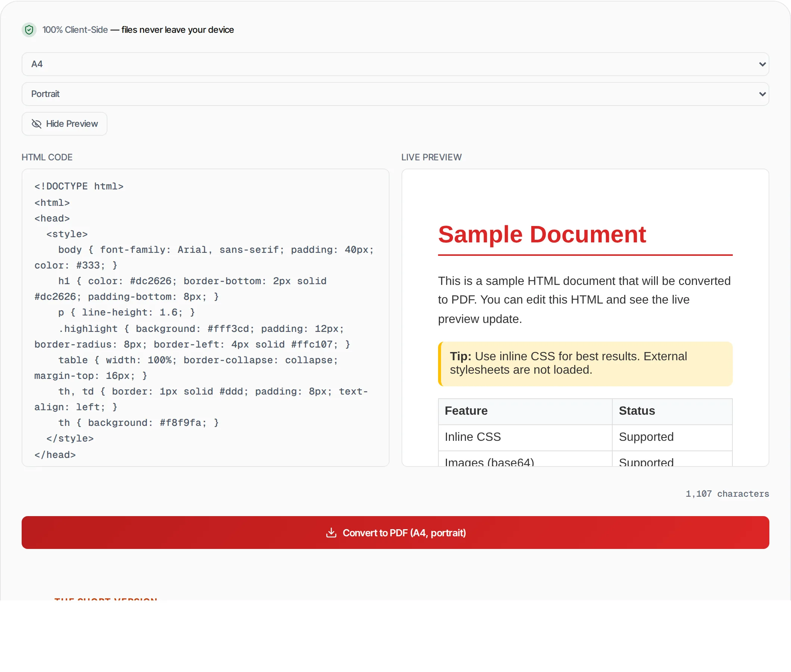Click the download icon in Convert button
Screen dimensions: 791x672
[x=331, y=533]
